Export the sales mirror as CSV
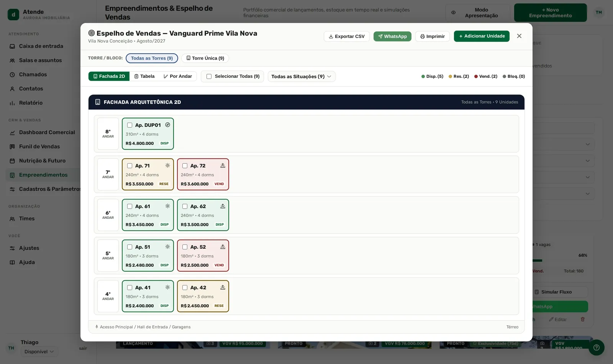This screenshot has height=364, width=613. [347, 36]
